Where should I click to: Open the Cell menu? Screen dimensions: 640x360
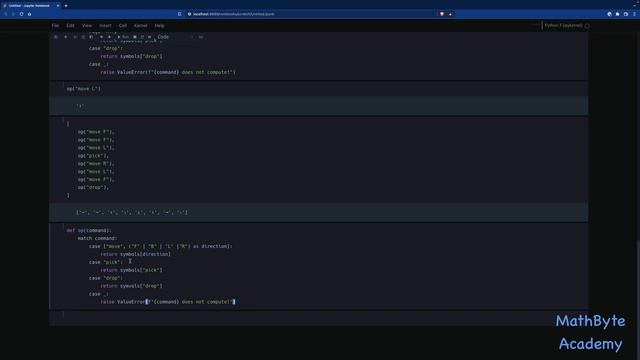[122, 25]
